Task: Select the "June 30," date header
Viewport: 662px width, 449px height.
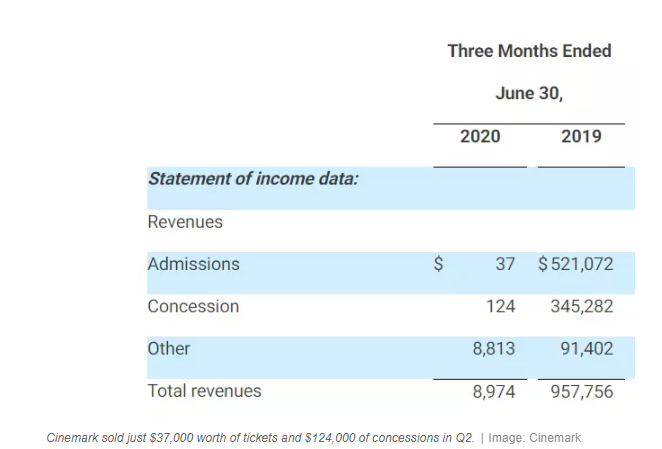Action: 529,94
